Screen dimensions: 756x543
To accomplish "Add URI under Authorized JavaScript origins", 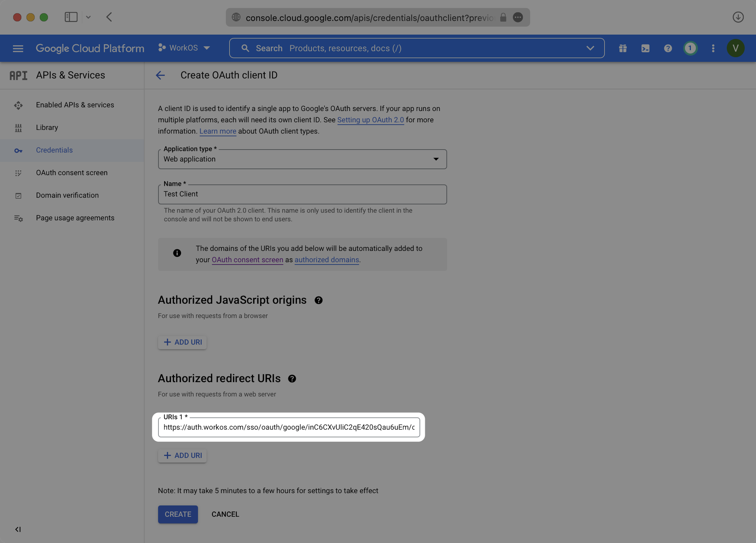I will 182,342.
